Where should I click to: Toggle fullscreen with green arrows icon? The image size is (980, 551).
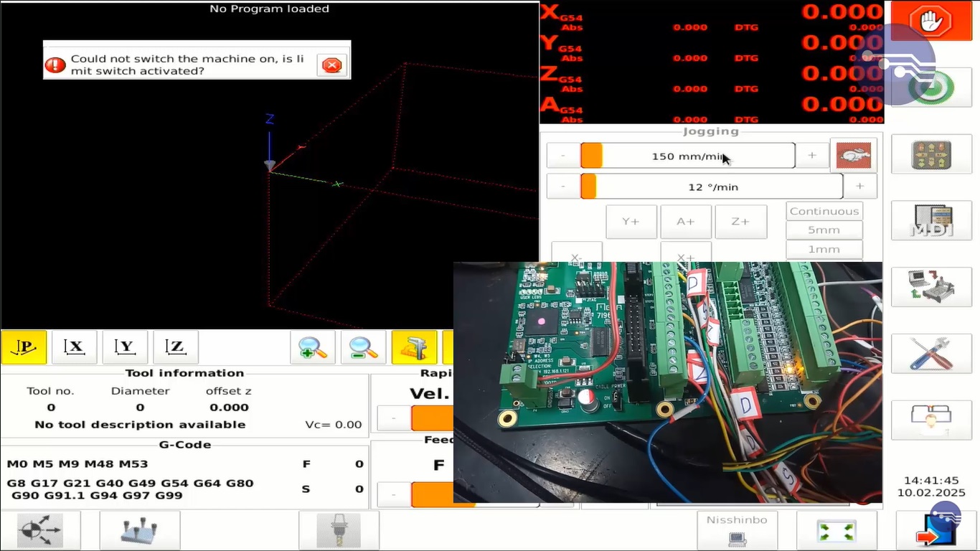[836, 532]
